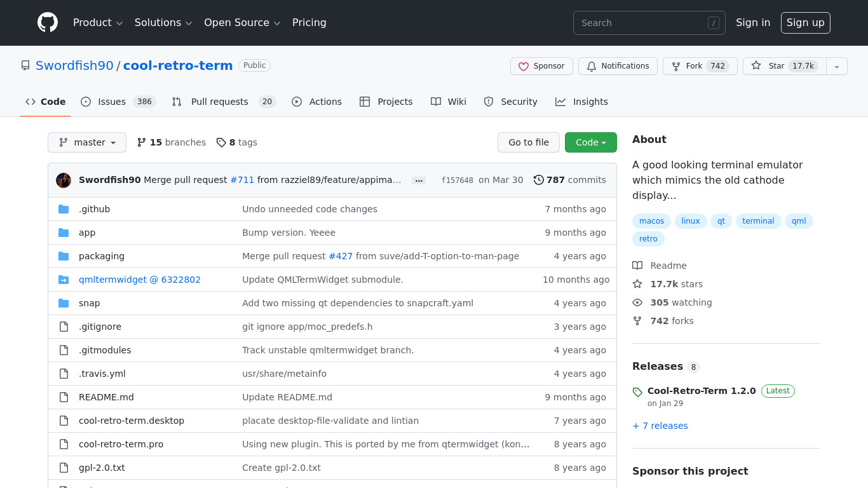Click the file icon for cool-retro-term.pro
The height and width of the screenshot is (488, 868).
pos(64,444)
